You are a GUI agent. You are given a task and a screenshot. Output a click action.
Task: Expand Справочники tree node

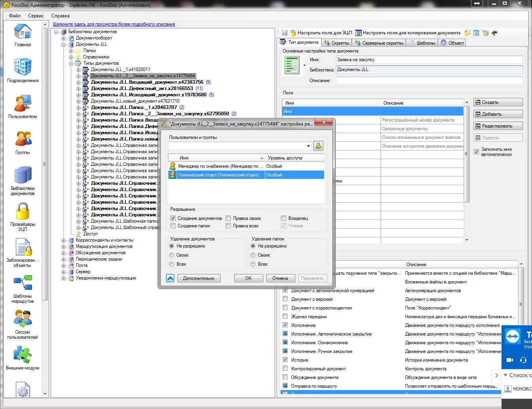[71, 57]
